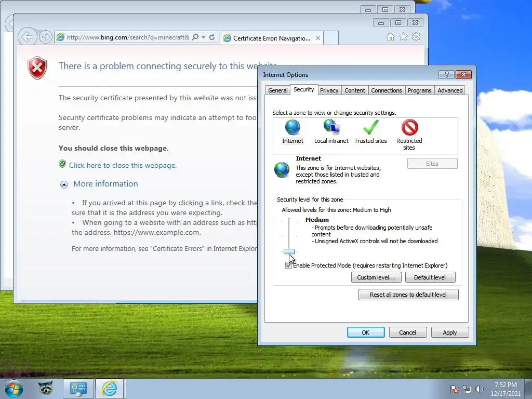The height and width of the screenshot is (399, 532).
Task: Select the Certificate Error browser tab
Action: [271, 38]
